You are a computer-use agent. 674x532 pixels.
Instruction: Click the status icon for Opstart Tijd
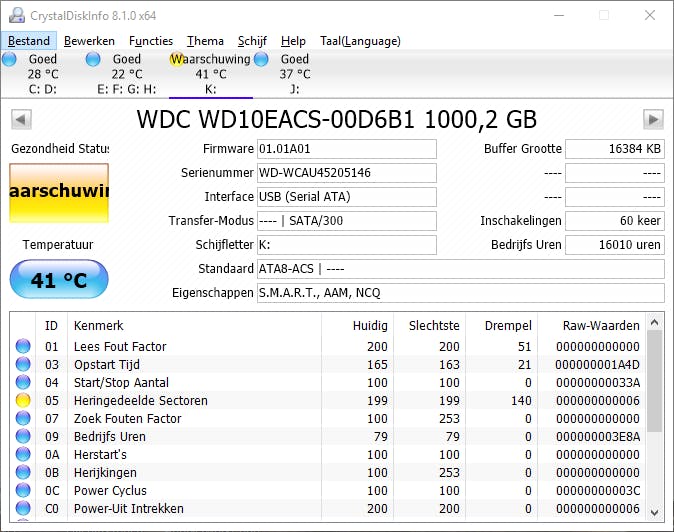click(23, 364)
